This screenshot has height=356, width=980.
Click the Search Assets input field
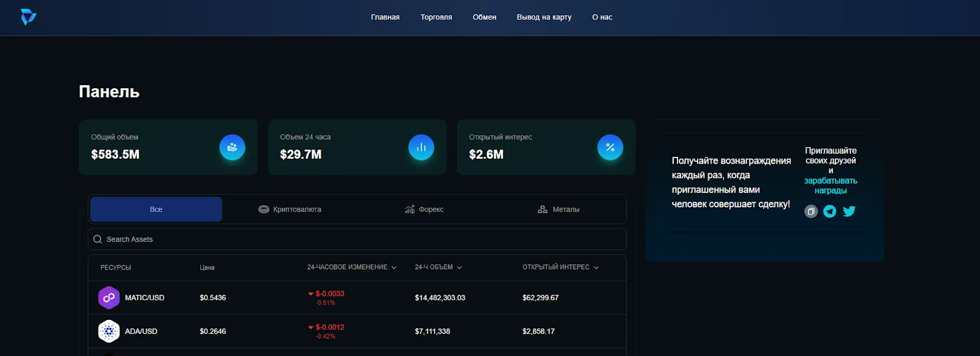357,239
